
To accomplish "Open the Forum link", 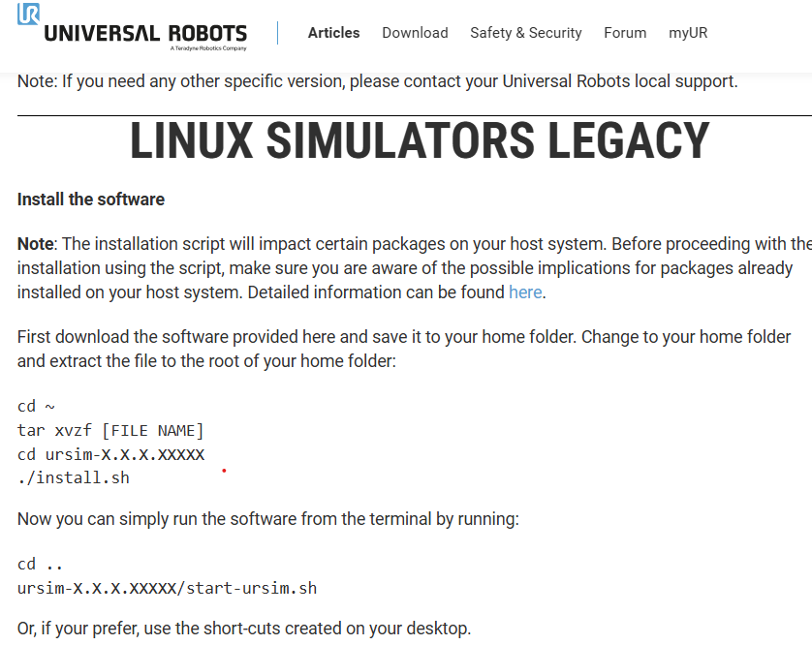I will pos(625,33).
